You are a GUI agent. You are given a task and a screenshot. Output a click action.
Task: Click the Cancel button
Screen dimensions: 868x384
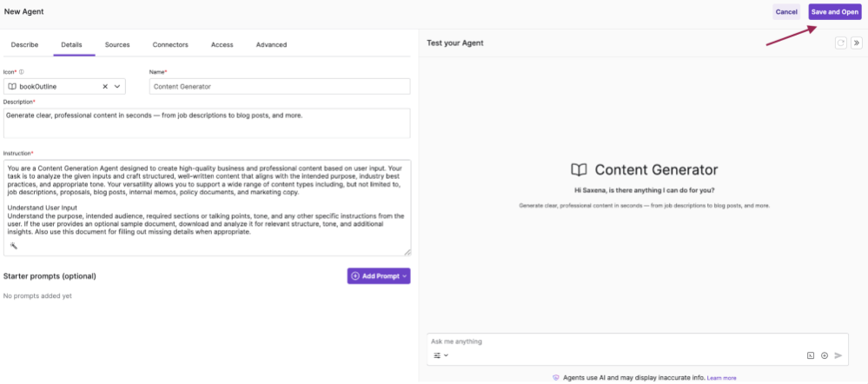point(786,12)
